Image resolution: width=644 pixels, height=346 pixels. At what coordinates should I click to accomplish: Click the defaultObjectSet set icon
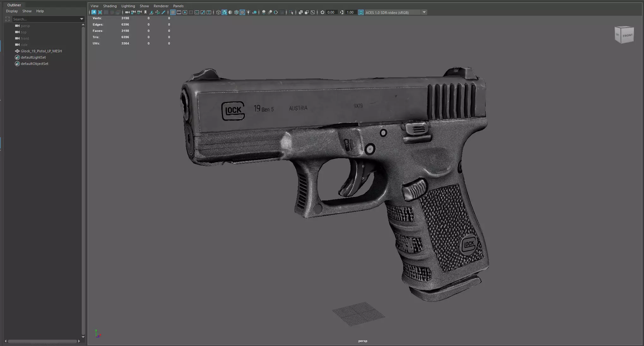(x=17, y=64)
